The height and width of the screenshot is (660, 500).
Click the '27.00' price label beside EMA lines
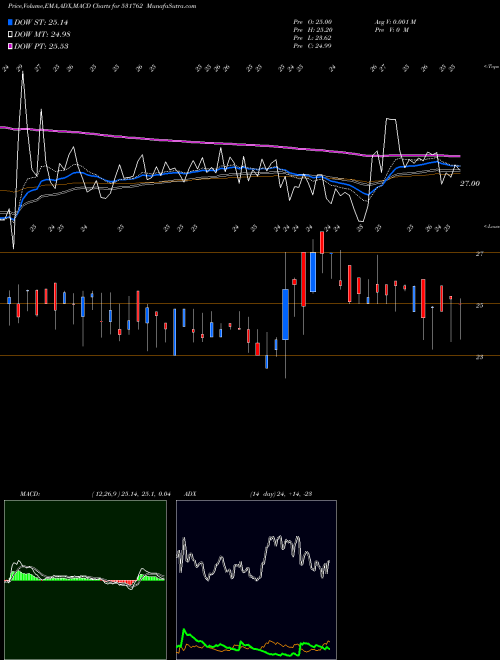coord(470,184)
